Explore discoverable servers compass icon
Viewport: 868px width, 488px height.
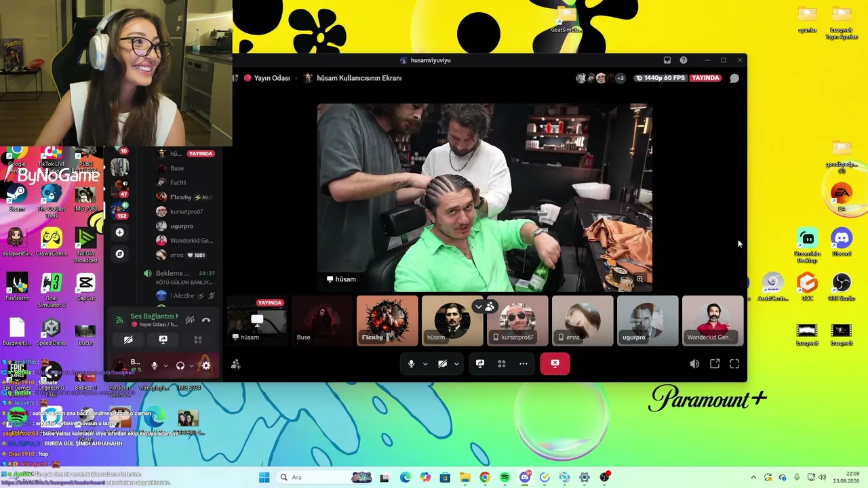119,253
